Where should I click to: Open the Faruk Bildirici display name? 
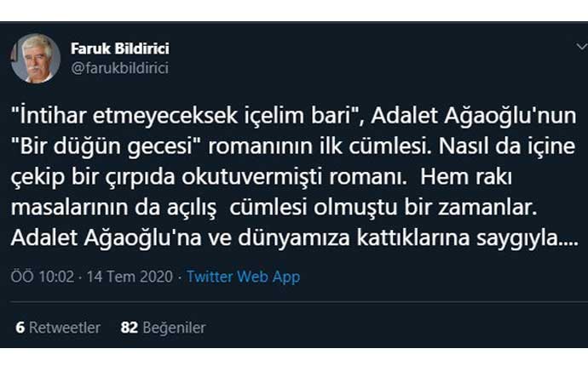120,49
